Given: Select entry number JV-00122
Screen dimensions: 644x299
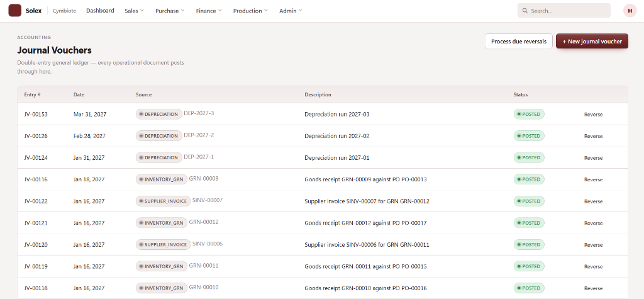Looking at the screenshot, I should [36, 201].
